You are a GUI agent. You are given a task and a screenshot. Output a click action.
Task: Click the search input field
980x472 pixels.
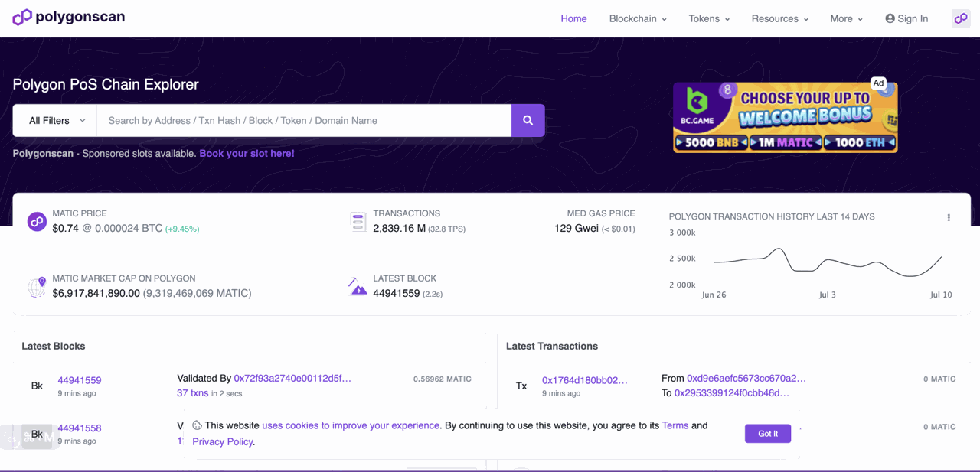pyautogui.click(x=302, y=120)
